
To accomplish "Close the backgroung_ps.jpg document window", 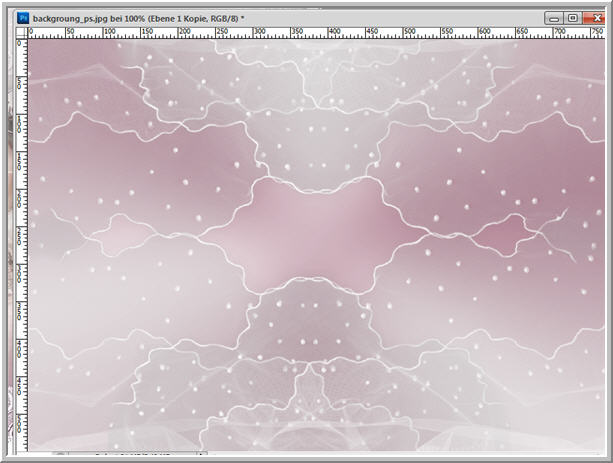I will click(x=594, y=18).
